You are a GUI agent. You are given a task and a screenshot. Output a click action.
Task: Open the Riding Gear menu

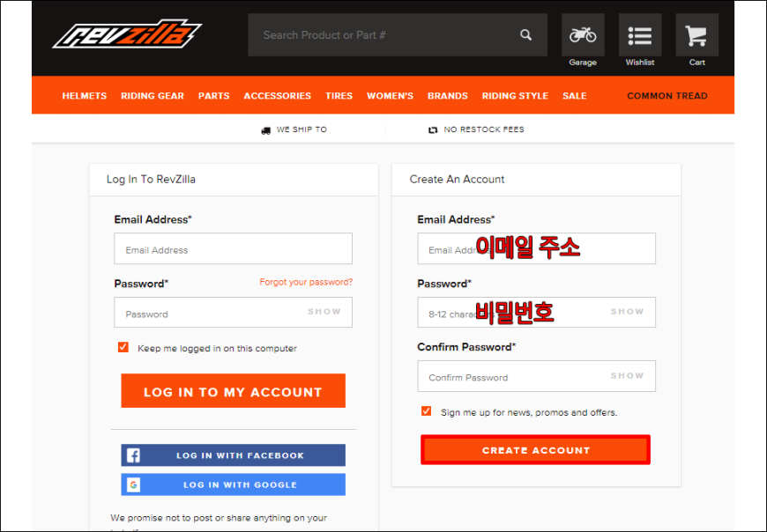153,96
